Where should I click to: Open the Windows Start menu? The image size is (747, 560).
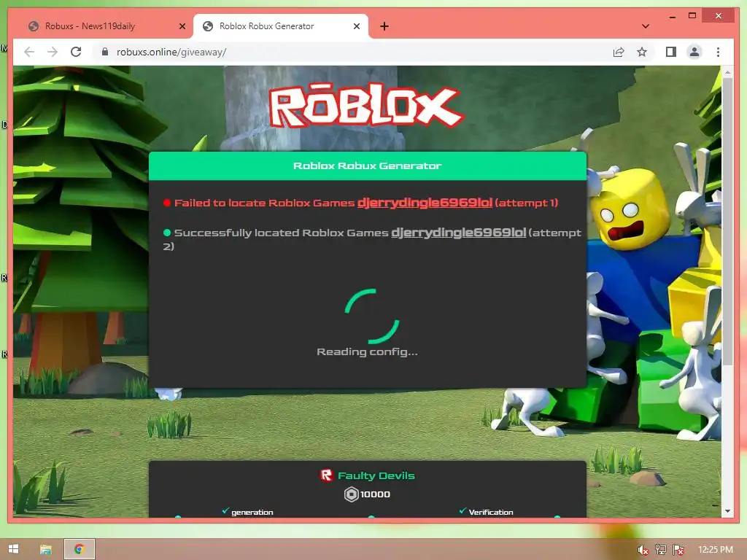(x=13, y=549)
